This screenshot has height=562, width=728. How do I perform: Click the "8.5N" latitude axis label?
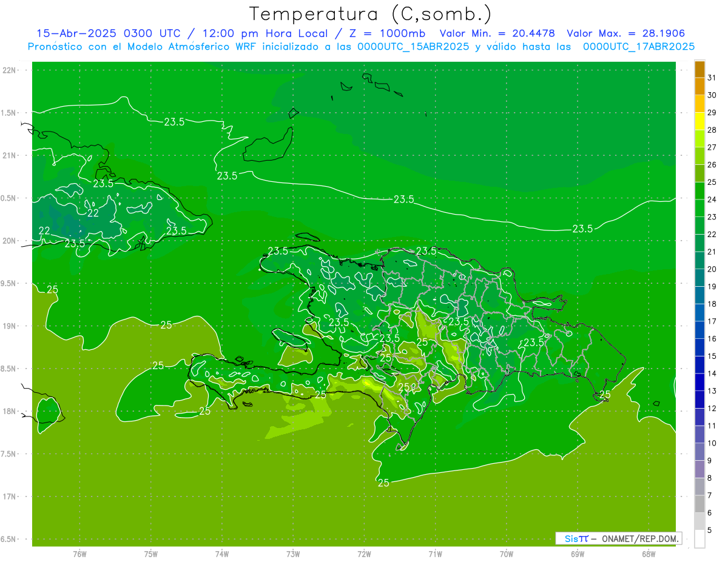[10, 369]
